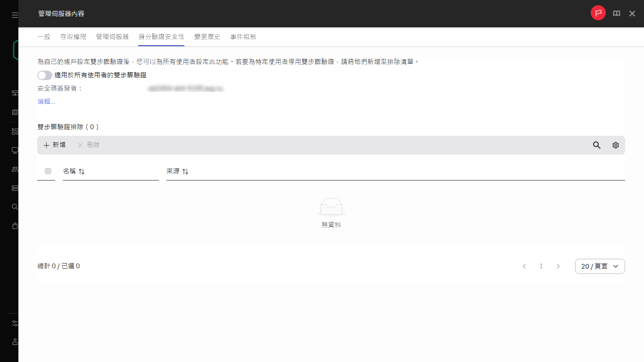644x362 pixels.
Task: Enable 適用於所有使用者的雙步驟驗證 toggle
Action: [44, 75]
